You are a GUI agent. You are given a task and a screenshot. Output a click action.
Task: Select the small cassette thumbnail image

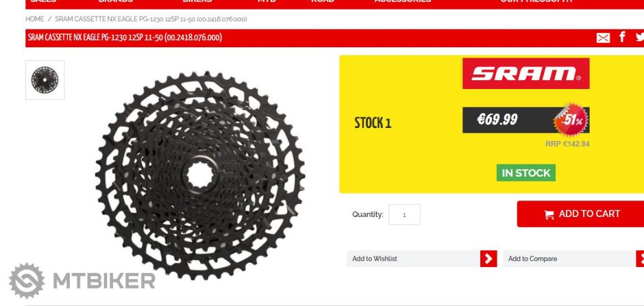(45, 80)
